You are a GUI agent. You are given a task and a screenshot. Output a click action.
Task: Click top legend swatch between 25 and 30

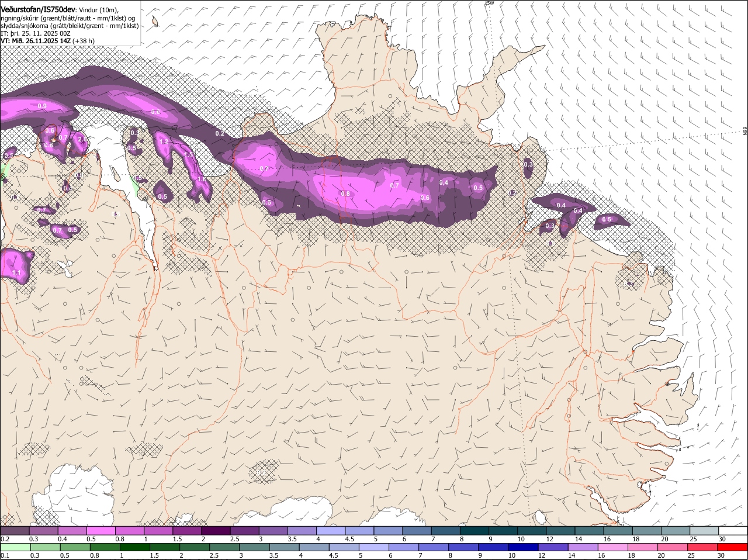705,531
